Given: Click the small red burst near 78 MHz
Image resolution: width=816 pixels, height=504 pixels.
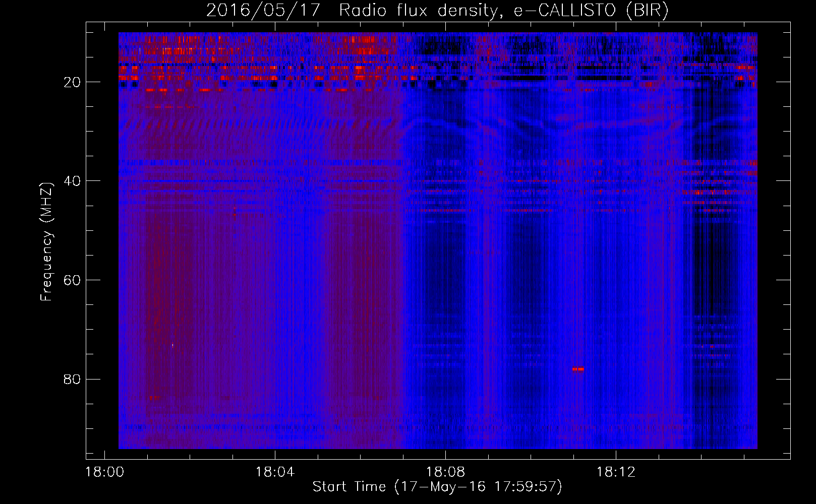Looking at the screenshot, I should [x=578, y=369].
